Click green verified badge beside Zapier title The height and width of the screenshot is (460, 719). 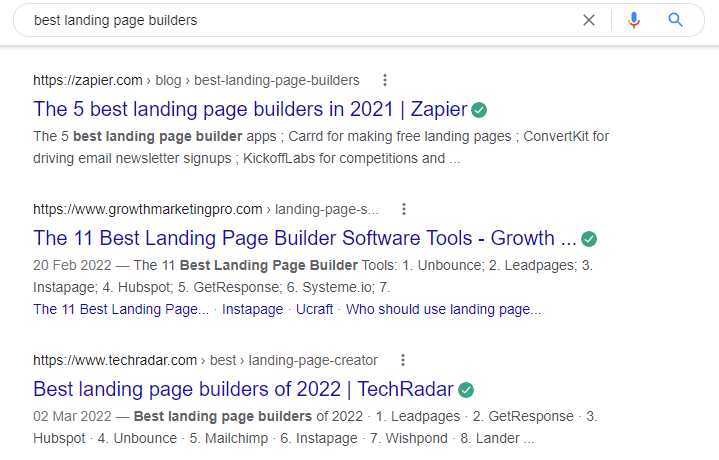pos(480,109)
